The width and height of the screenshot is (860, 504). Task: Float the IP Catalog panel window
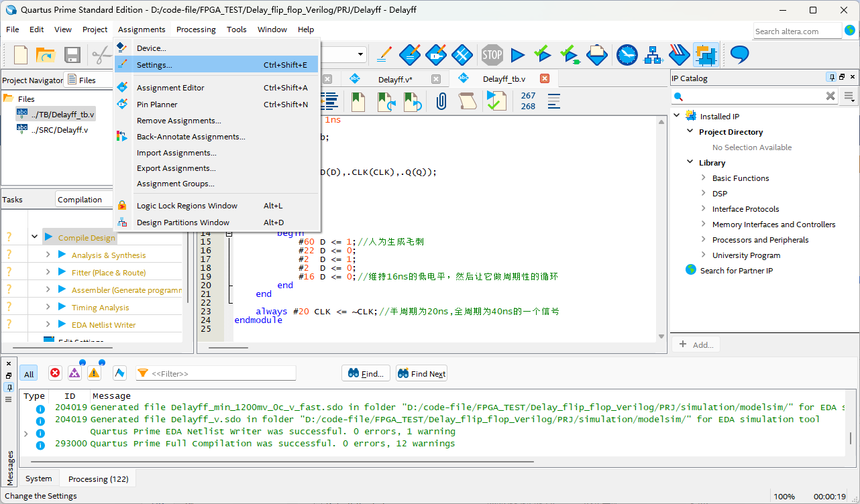coord(843,78)
